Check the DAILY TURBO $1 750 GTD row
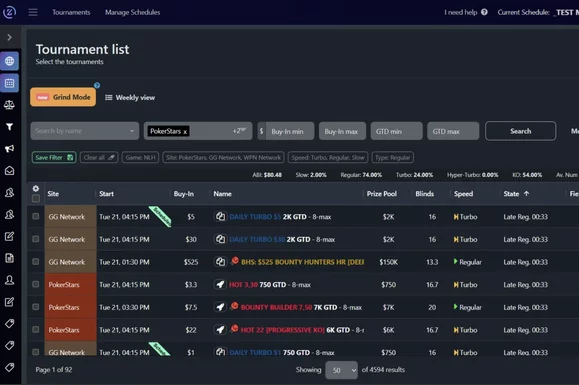 [x=36, y=352]
